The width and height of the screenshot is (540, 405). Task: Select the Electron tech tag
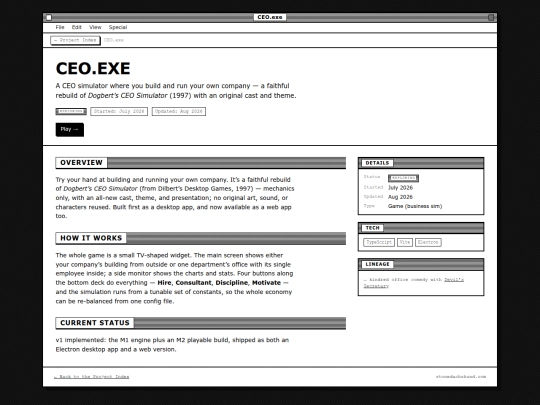point(428,242)
